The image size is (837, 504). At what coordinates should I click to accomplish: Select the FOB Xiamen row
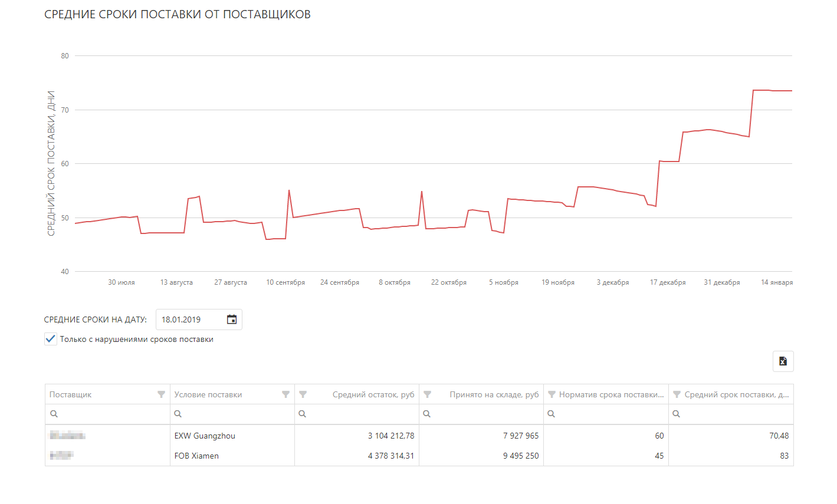[x=196, y=456]
